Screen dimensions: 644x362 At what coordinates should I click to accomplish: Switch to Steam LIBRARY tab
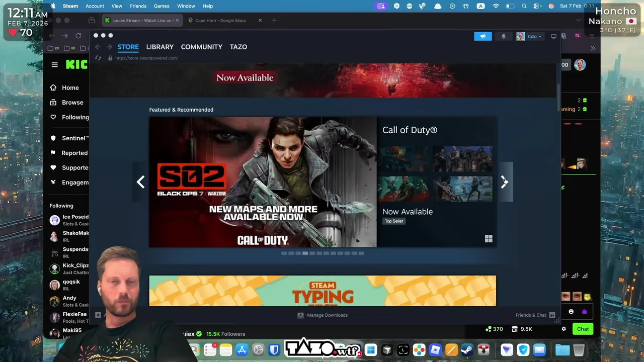tap(160, 47)
